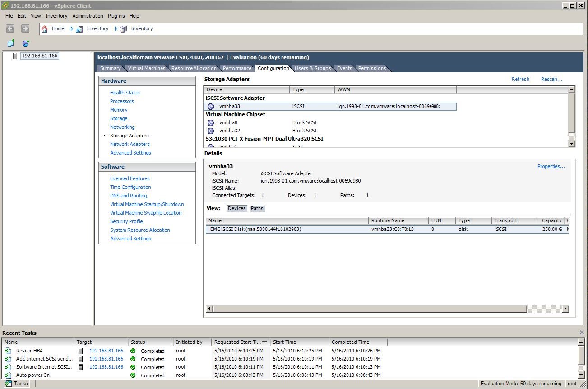Click the Home icon in navigation bar
588x389 pixels.
click(x=45, y=29)
